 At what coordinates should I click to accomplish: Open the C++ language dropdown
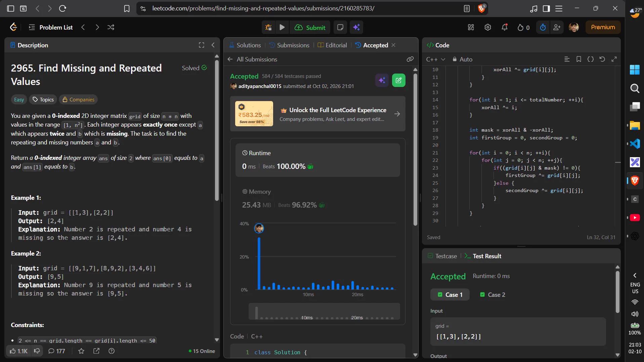pyautogui.click(x=436, y=59)
